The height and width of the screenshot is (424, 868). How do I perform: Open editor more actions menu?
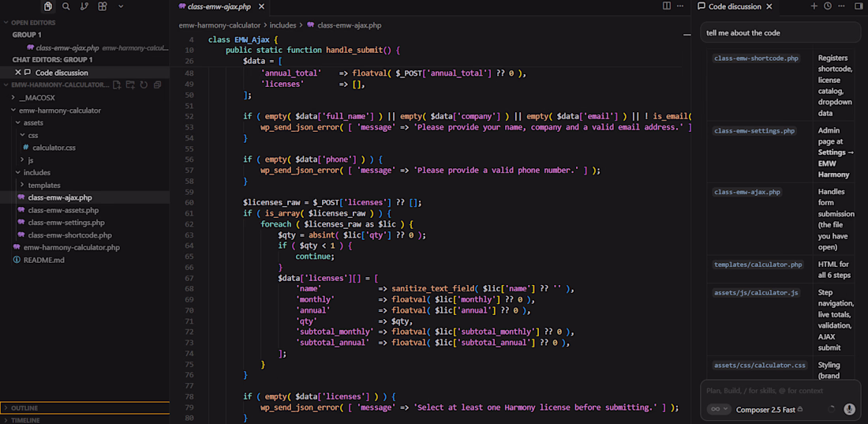pyautogui.click(x=680, y=6)
